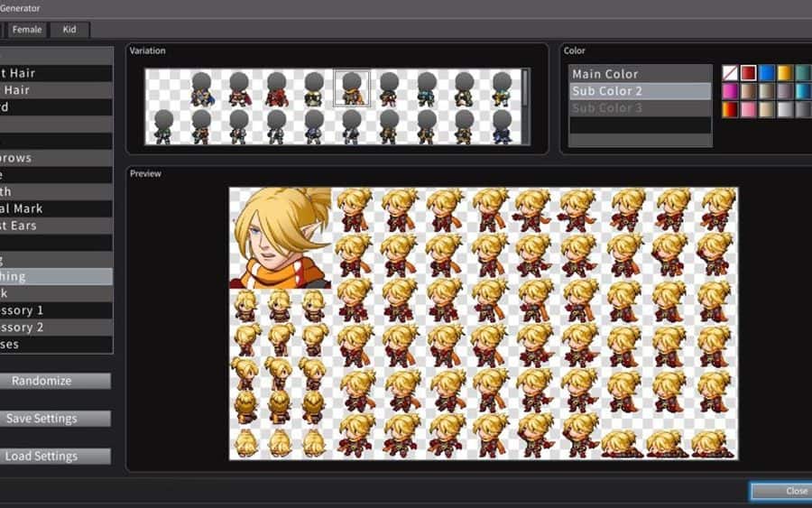The width and height of the screenshot is (812, 508).
Task: Choose the last variation in the top row
Action: tap(502, 88)
